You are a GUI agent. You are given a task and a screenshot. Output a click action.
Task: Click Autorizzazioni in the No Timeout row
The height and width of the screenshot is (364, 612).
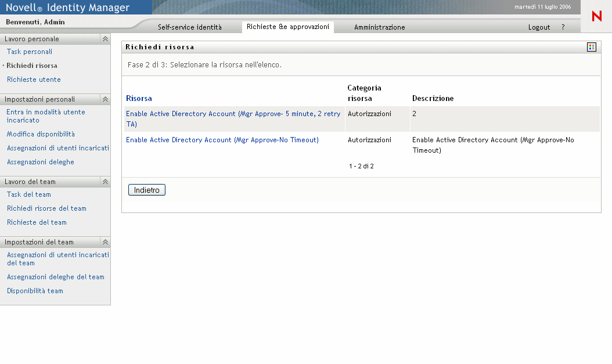[x=369, y=140]
